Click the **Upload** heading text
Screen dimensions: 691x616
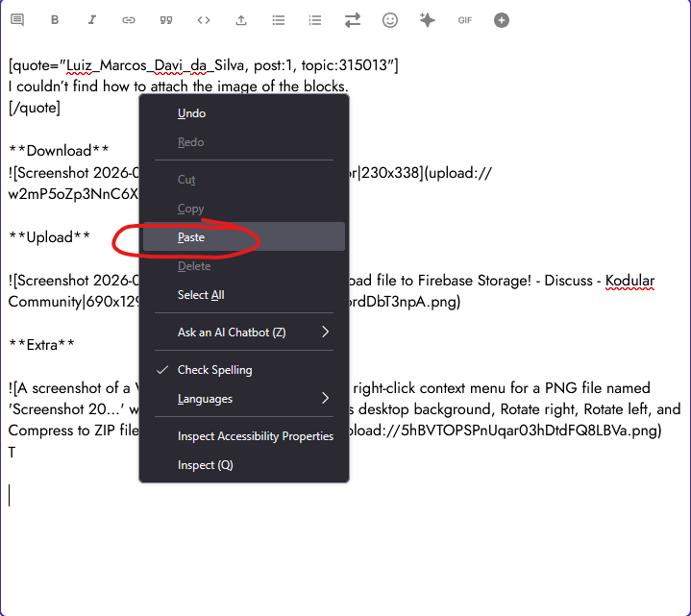tap(49, 237)
